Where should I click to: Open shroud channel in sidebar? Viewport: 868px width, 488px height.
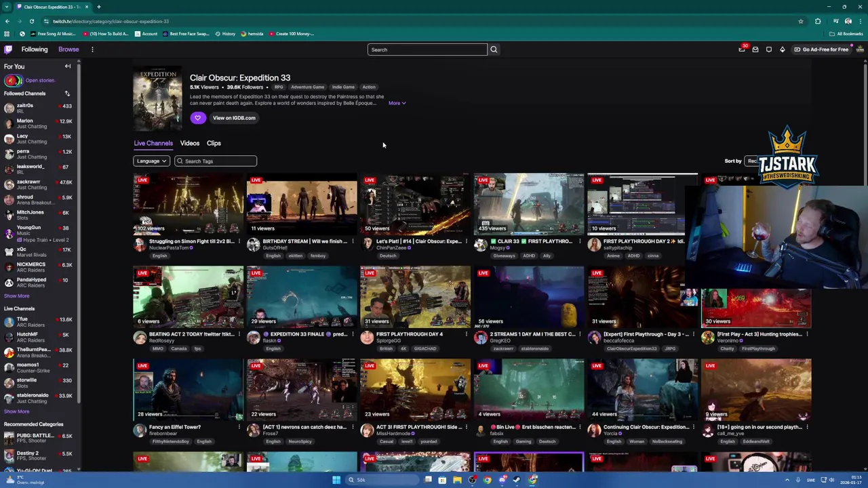click(x=39, y=200)
